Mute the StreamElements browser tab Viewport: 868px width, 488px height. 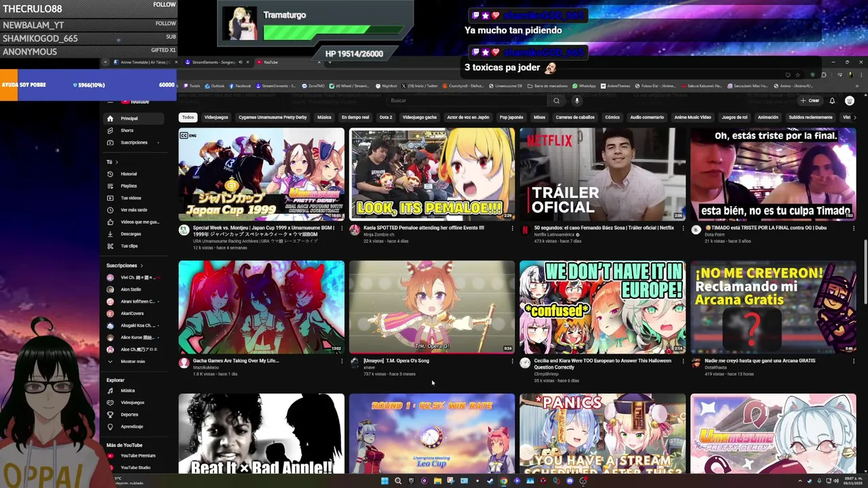pyautogui.click(x=240, y=62)
